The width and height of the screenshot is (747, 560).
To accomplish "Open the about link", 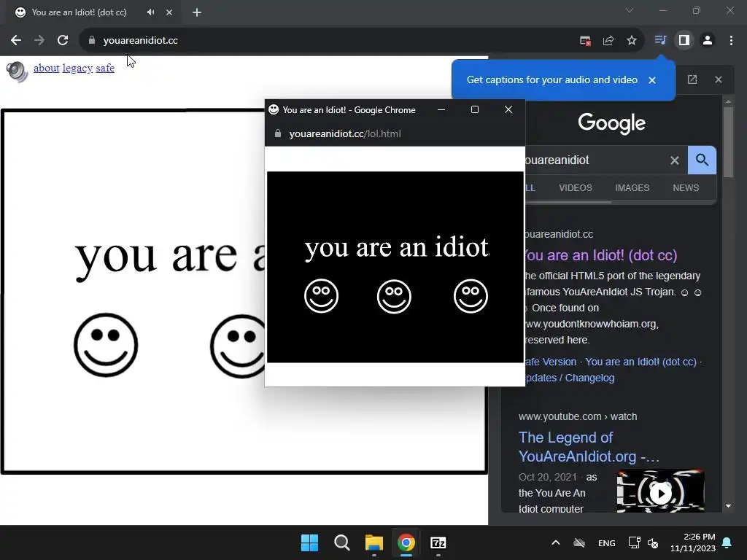I will click(46, 68).
